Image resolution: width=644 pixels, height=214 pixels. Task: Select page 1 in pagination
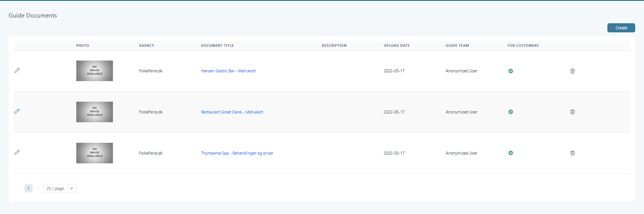[28, 188]
